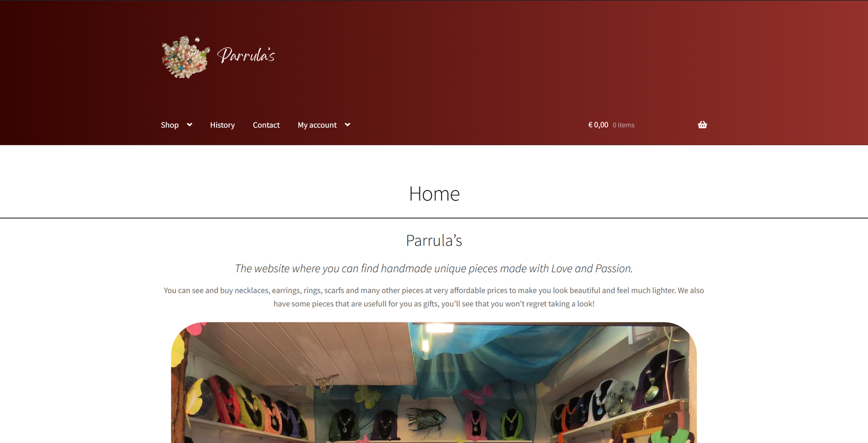Click the italic tagline about handmade pieces
This screenshot has height=443, width=868.
[x=434, y=269]
